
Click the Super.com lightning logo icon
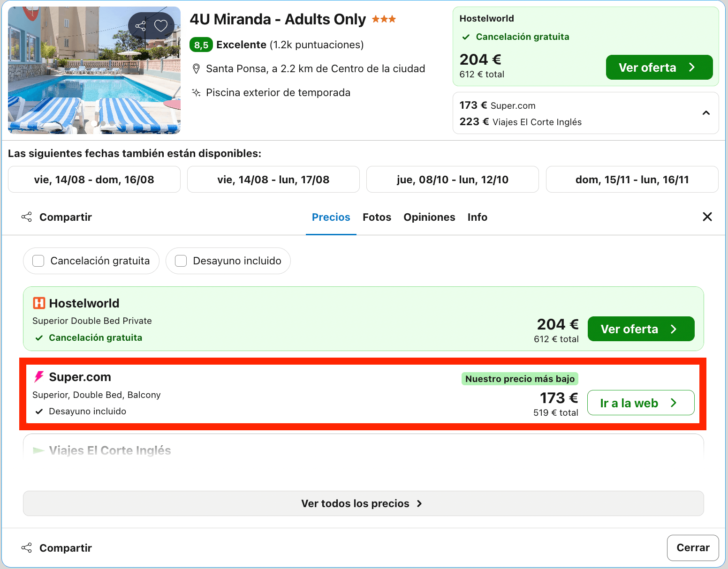39,377
